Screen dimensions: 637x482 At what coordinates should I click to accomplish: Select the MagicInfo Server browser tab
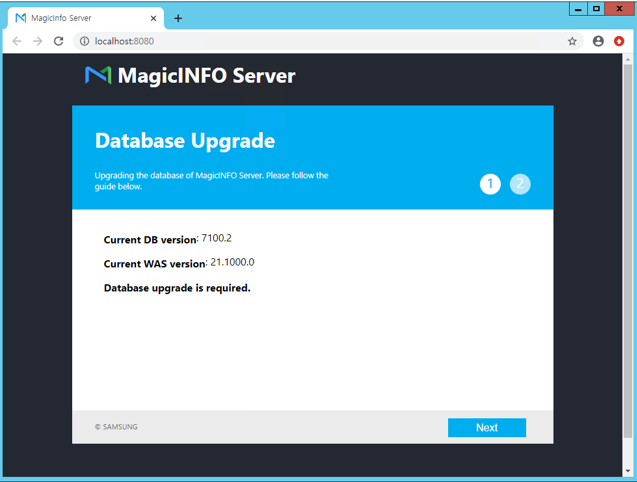point(80,18)
